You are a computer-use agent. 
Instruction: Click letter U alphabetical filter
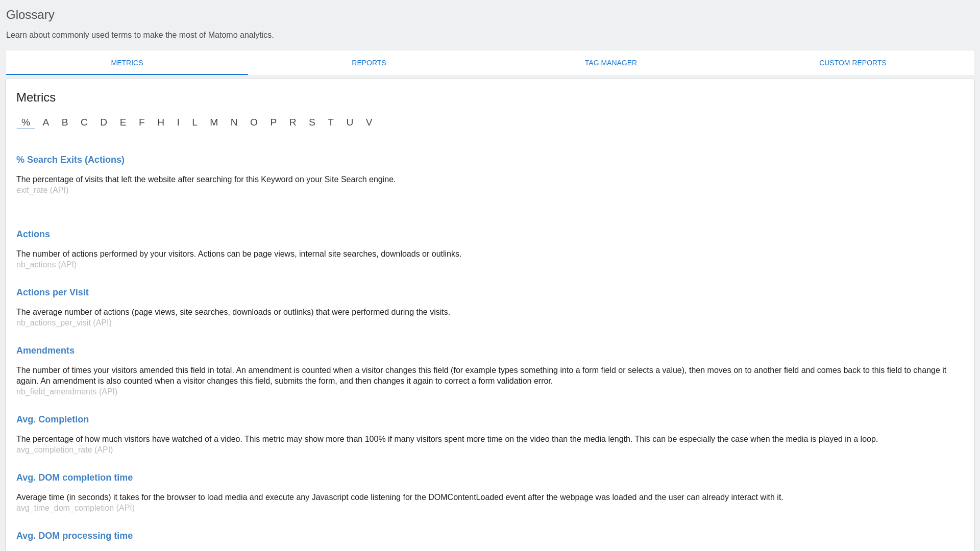pyautogui.click(x=350, y=122)
